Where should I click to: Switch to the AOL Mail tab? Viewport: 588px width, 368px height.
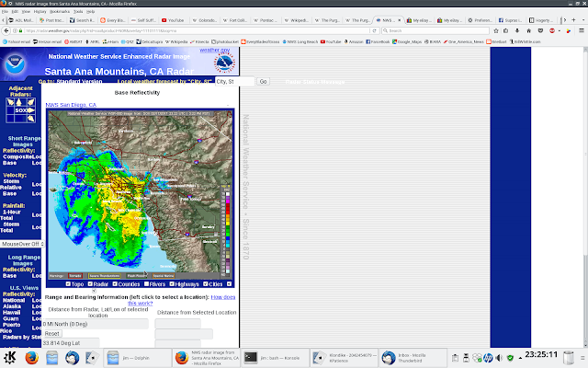tap(22, 20)
